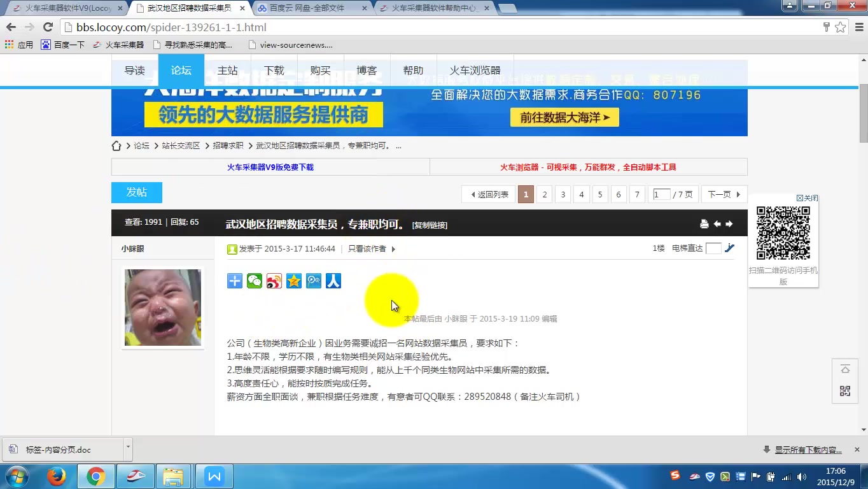Go to previous thread arrow icon
Viewport: 868px width, 489px height.
(717, 223)
